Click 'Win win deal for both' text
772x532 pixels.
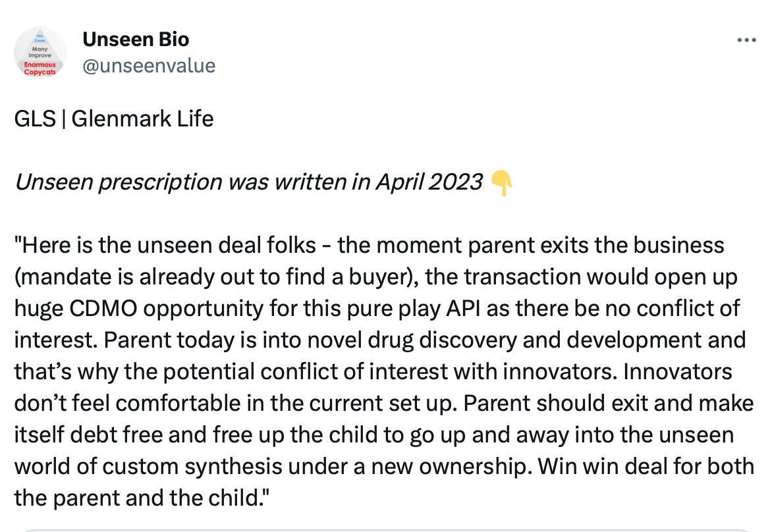coord(646,466)
